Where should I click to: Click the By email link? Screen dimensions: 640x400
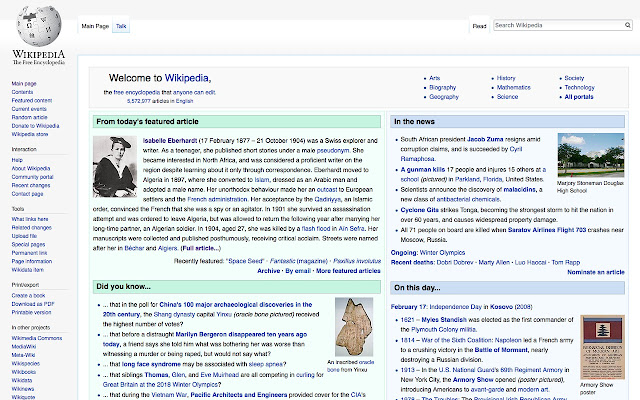(x=298, y=271)
